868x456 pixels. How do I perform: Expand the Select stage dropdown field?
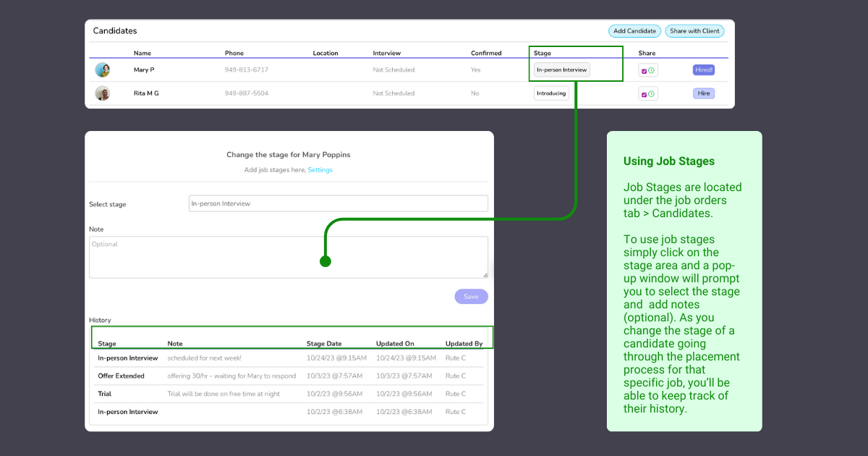click(x=338, y=204)
